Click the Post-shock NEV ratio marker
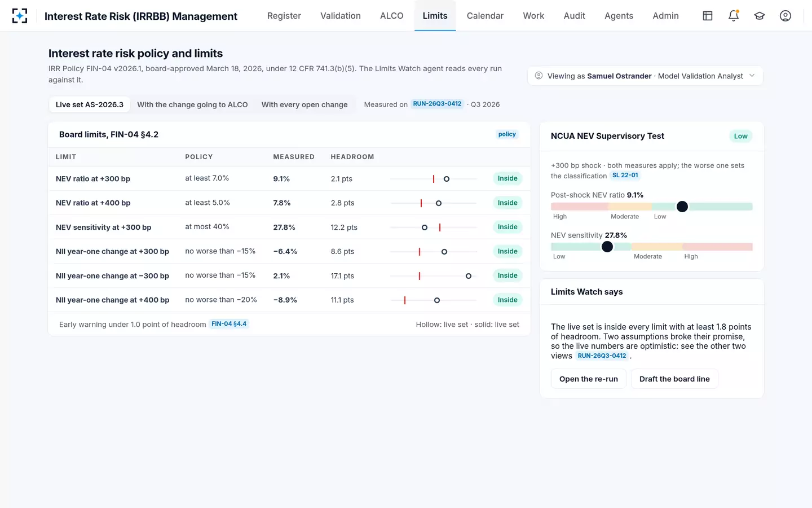The width and height of the screenshot is (812, 508). pos(682,207)
